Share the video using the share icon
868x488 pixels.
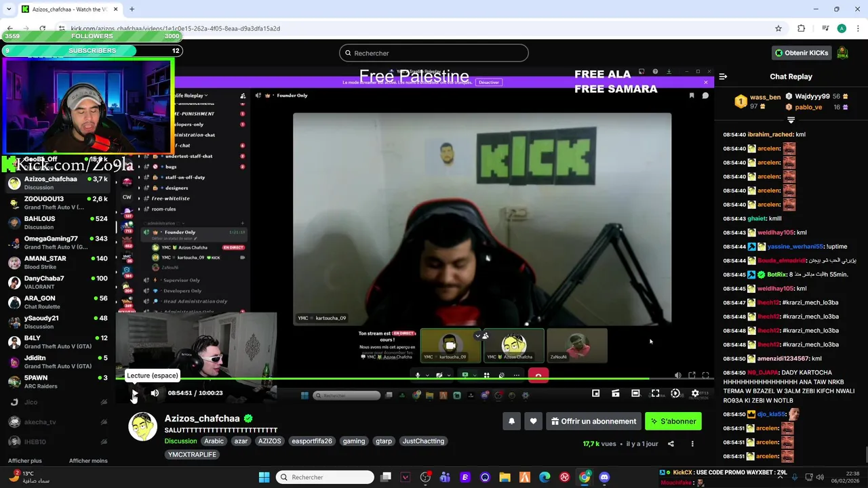tap(671, 444)
